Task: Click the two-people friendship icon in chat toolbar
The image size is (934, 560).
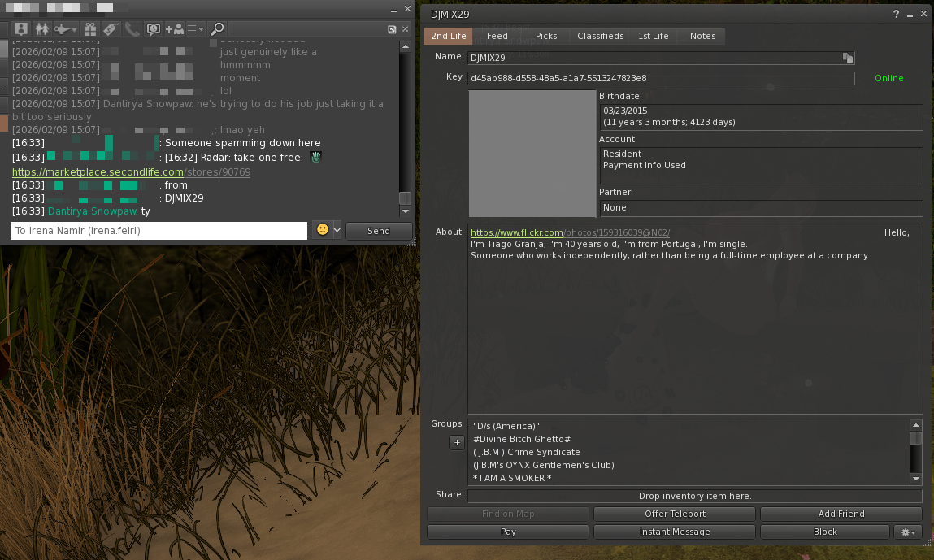Action: coord(41,28)
